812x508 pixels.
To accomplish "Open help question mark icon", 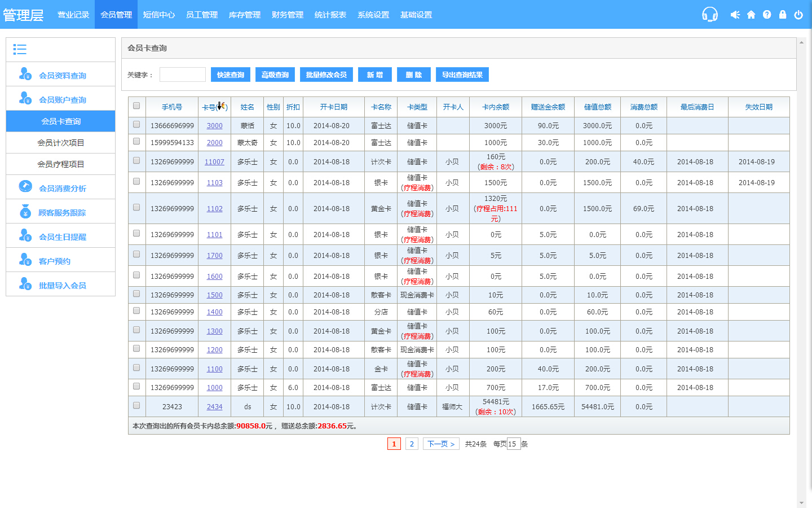I will (x=767, y=15).
